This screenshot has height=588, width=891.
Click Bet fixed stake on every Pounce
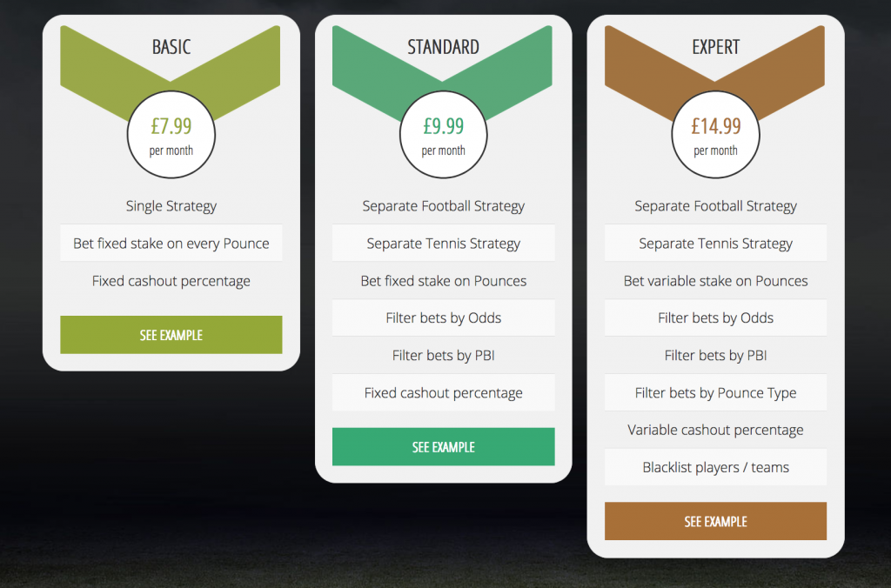[x=171, y=244]
